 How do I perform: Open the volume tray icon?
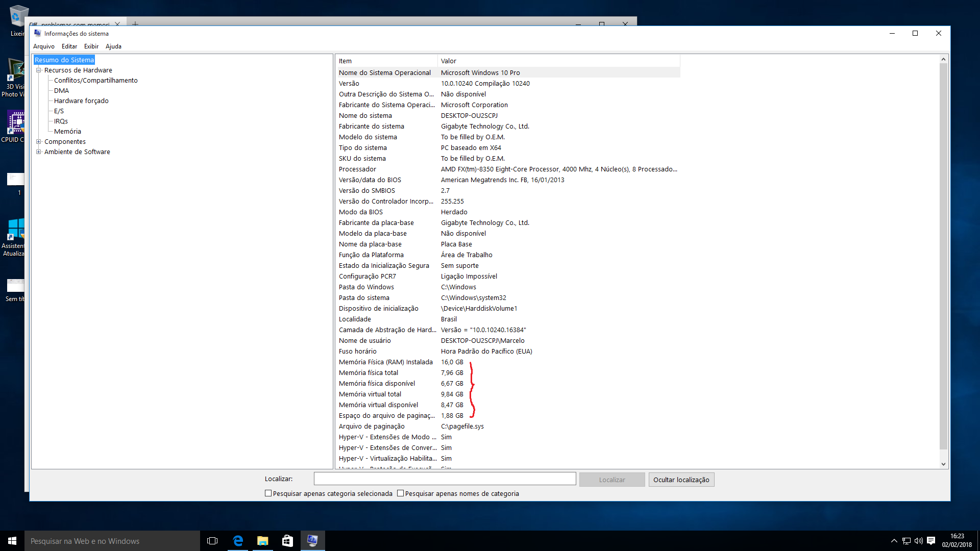click(919, 541)
